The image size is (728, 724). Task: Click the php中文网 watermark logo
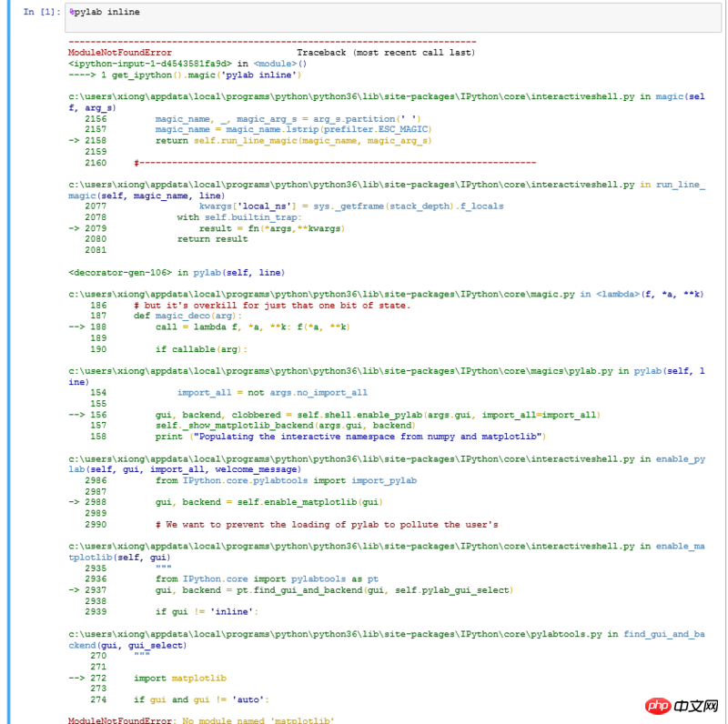[686, 706]
